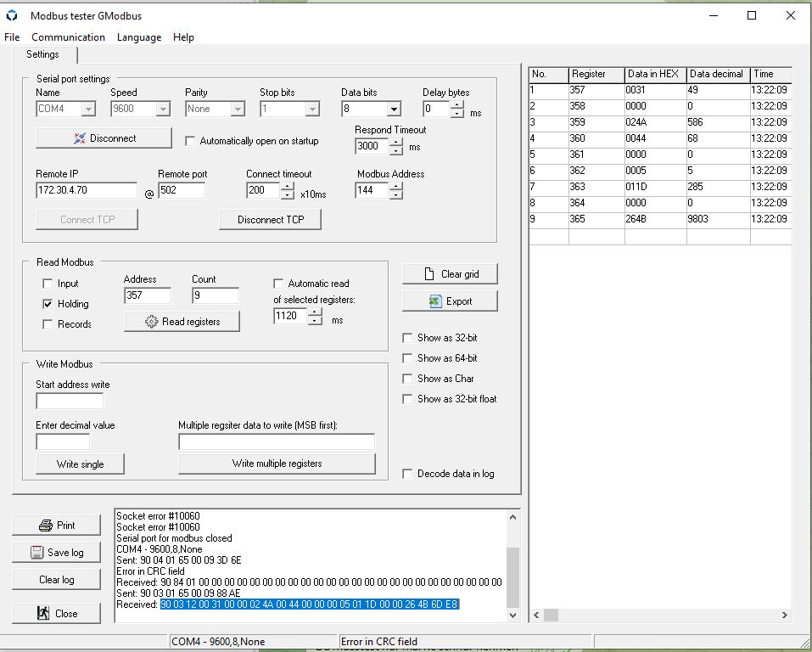The height and width of the screenshot is (652, 812).
Task: Select the grid cell with hex 264B
Action: pyautogui.click(x=656, y=219)
